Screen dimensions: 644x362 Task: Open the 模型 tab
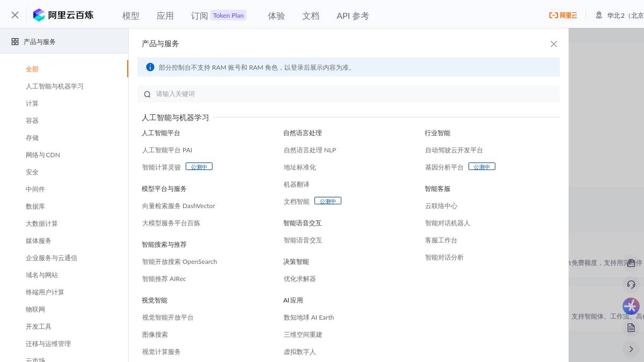131,16
